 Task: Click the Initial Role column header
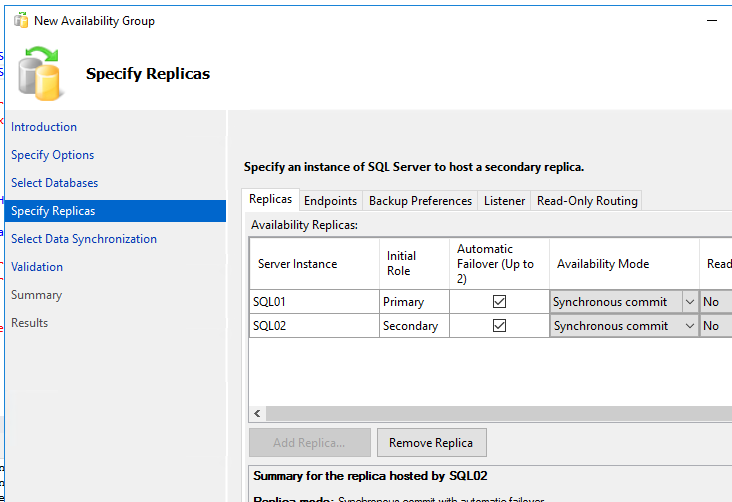(x=414, y=264)
